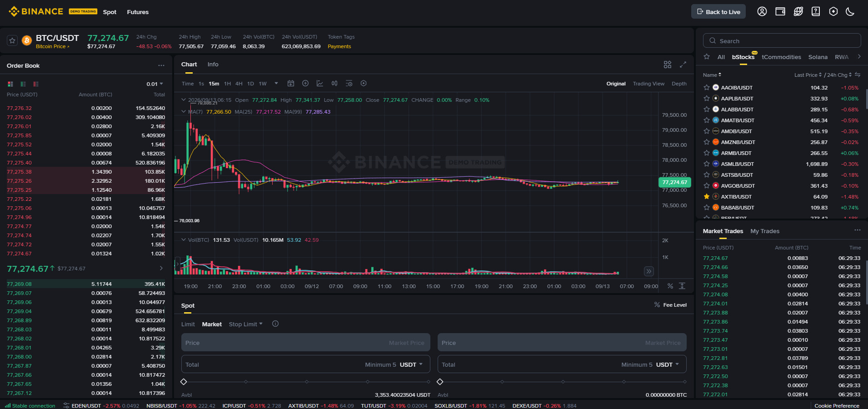This screenshot has height=409, width=868.
Task: Star the AAPLB/USDT pair
Action: (707, 99)
